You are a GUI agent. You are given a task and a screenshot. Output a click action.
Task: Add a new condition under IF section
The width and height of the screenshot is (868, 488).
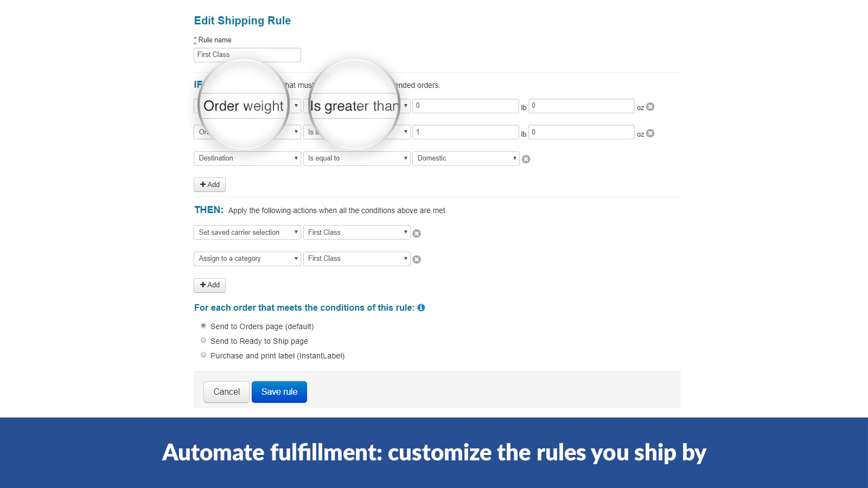coord(209,185)
